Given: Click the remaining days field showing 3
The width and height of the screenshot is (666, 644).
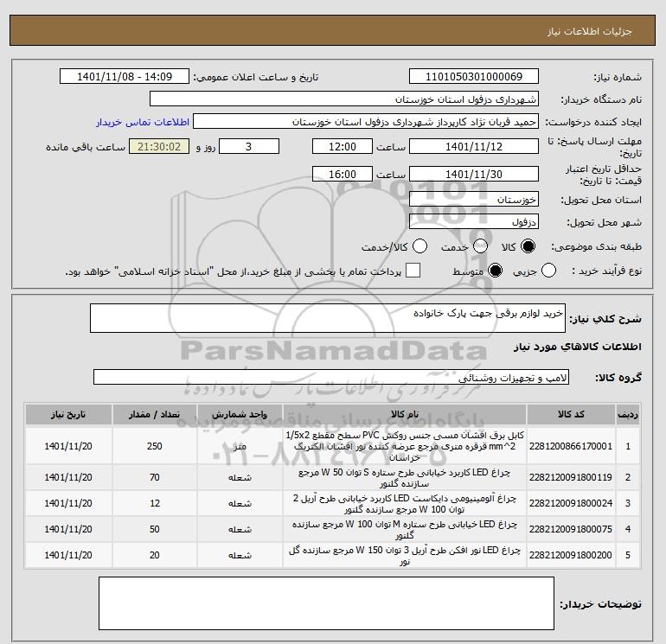Looking at the screenshot, I should click(248, 146).
